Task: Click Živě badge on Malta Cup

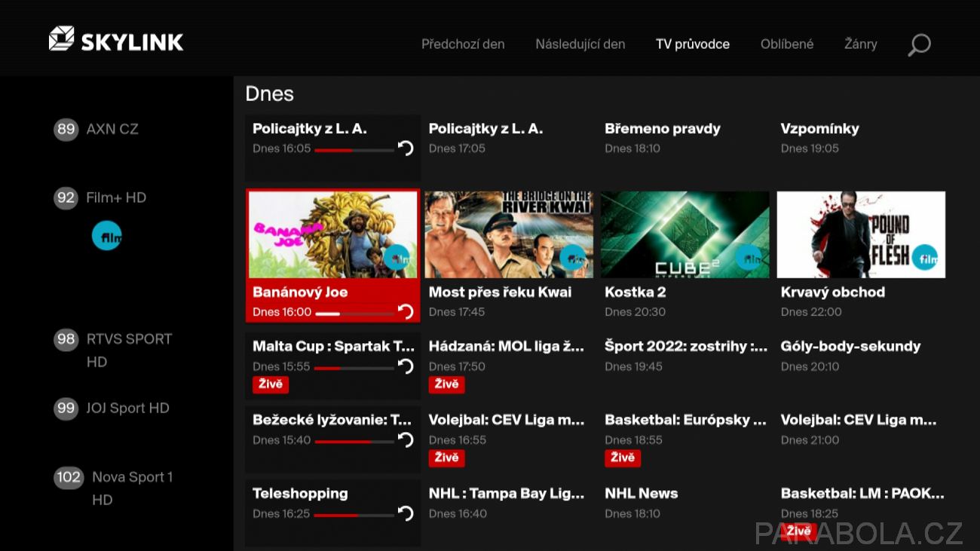Action: [x=271, y=384]
